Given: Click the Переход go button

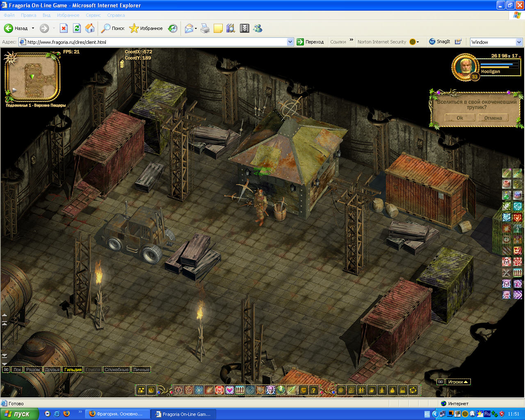Looking at the screenshot, I should (x=310, y=42).
